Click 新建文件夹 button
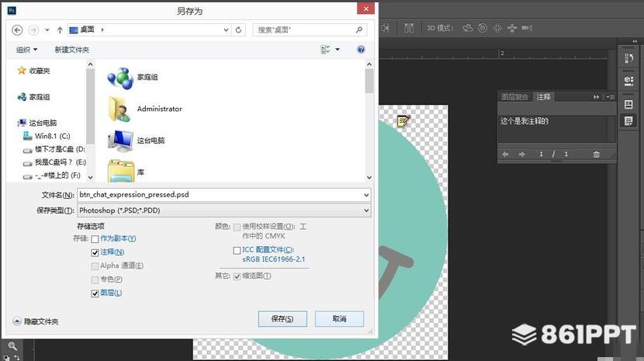The height and width of the screenshot is (361, 644). coord(72,50)
